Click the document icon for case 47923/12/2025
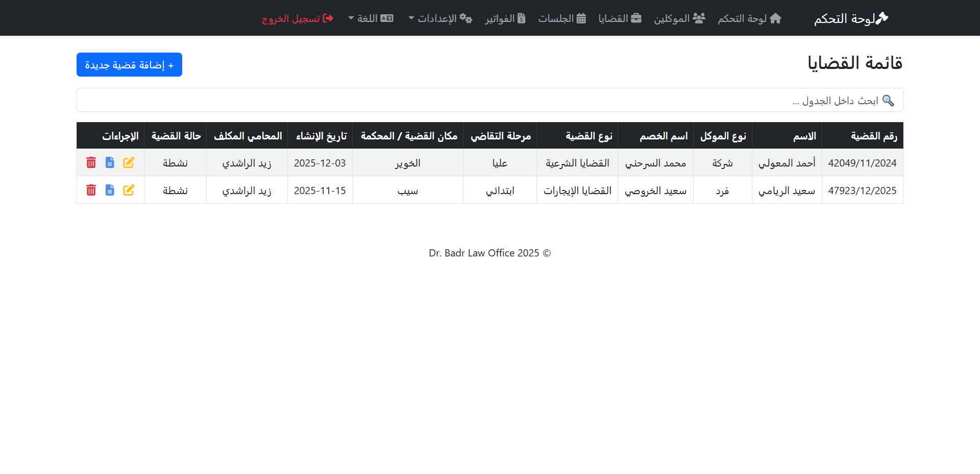This screenshot has height=474, width=980. pyautogui.click(x=110, y=190)
